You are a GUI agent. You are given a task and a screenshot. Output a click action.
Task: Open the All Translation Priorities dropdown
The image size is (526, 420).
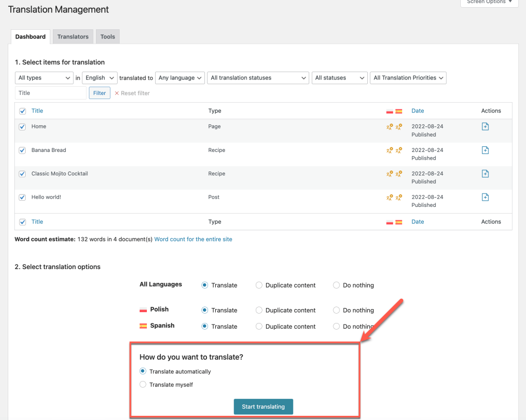(408, 78)
